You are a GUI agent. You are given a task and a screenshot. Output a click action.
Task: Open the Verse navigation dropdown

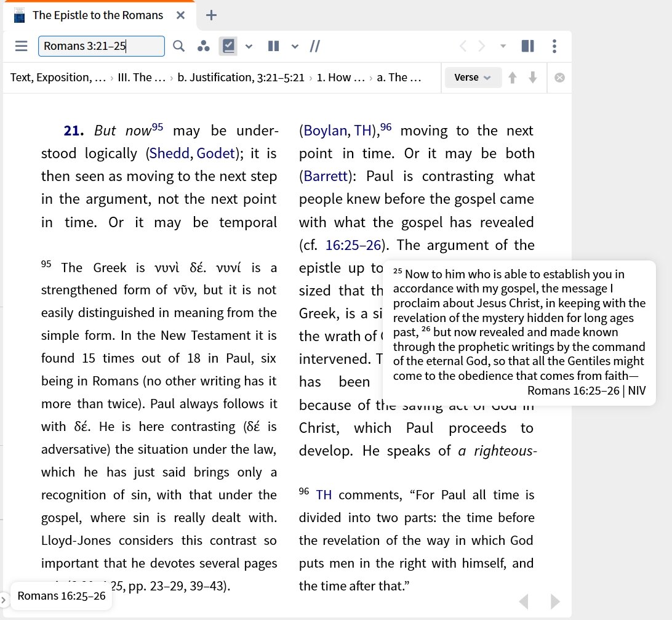click(x=473, y=78)
